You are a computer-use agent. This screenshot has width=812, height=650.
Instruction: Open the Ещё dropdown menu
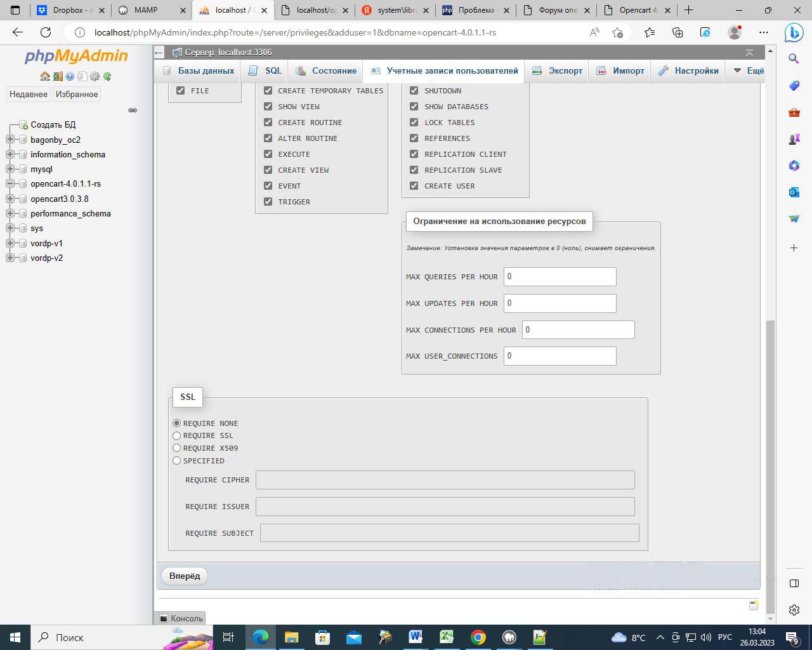749,70
